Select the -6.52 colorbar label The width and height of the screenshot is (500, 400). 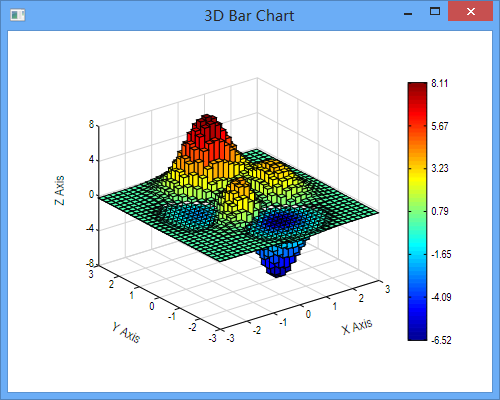coord(441,340)
